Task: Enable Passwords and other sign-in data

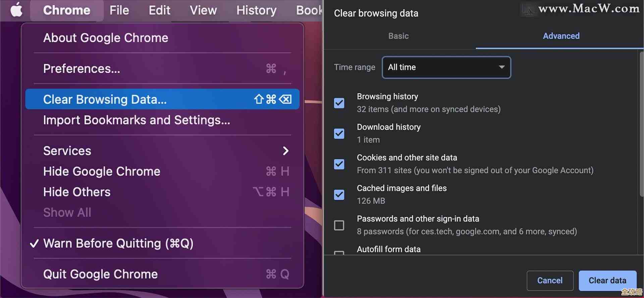Action: point(339,225)
